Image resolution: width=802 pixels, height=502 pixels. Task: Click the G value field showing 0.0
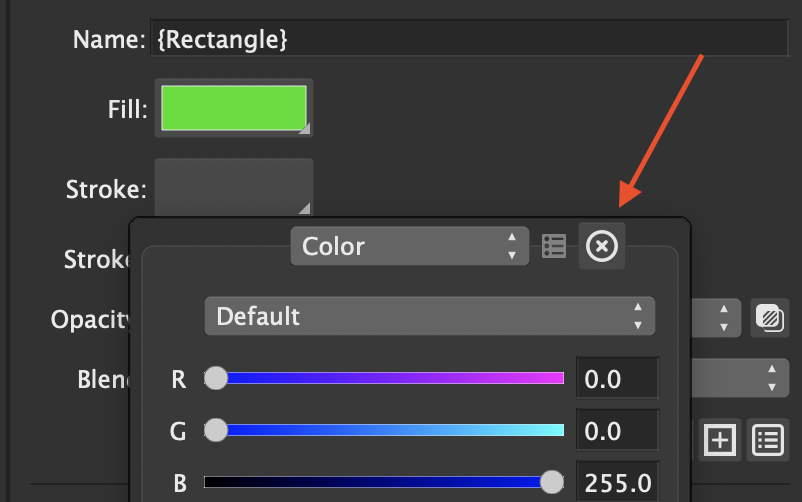click(x=617, y=431)
